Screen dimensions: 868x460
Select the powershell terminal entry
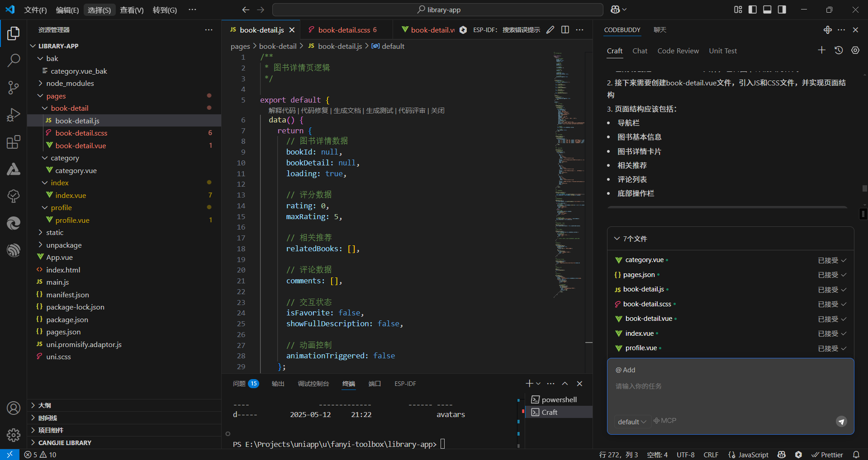pos(559,399)
